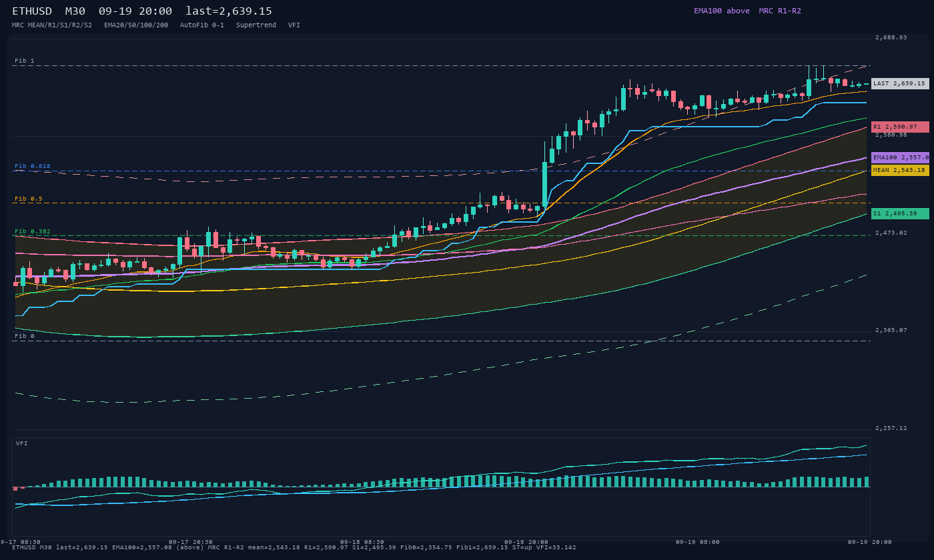Select the '09-18 20:00' time axis label

click(526, 542)
